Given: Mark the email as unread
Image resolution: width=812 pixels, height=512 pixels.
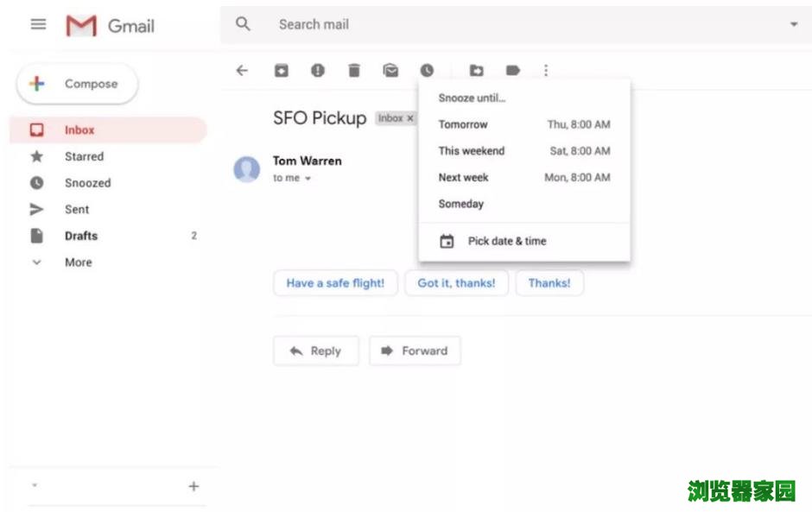Looking at the screenshot, I should click(x=391, y=71).
